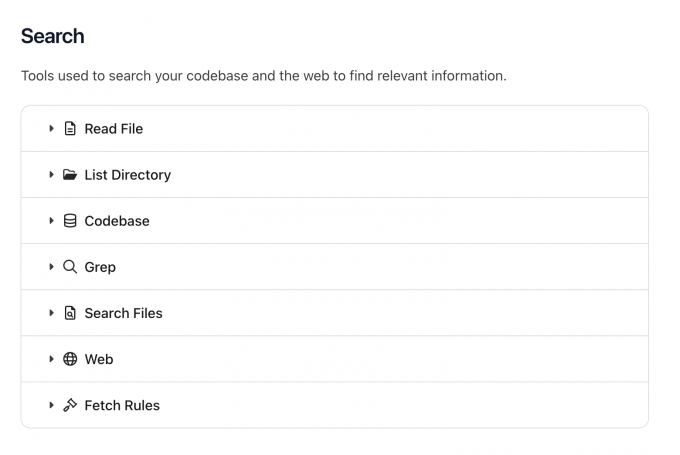Expand the List Directory disclosure arrow

click(x=51, y=175)
